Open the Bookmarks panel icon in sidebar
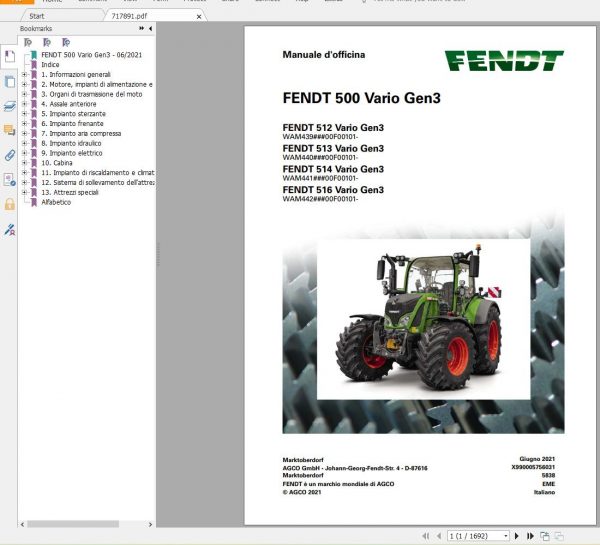 [x=10, y=57]
